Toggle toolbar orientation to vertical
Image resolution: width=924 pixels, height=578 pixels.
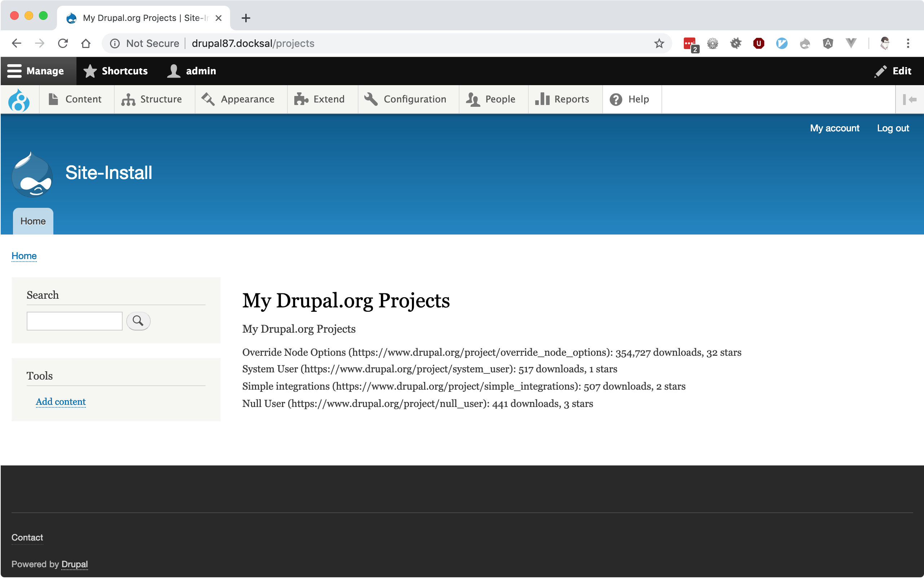[909, 100]
